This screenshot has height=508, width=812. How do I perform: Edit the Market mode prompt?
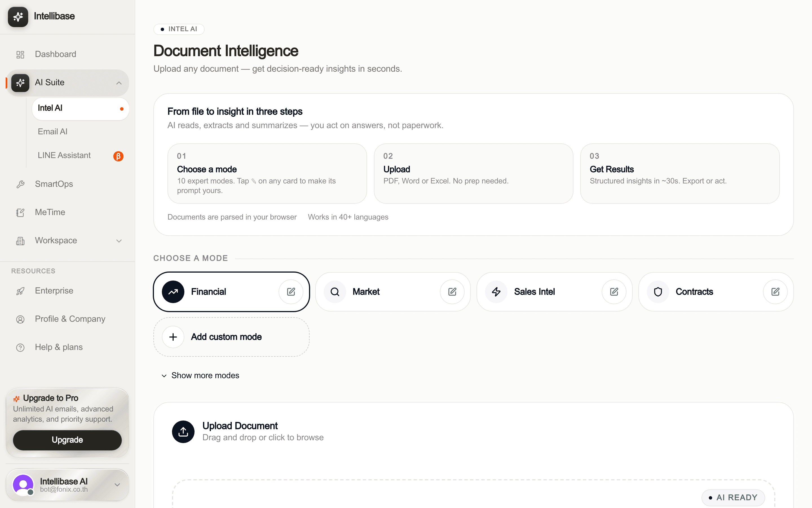(x=452, y=292)
